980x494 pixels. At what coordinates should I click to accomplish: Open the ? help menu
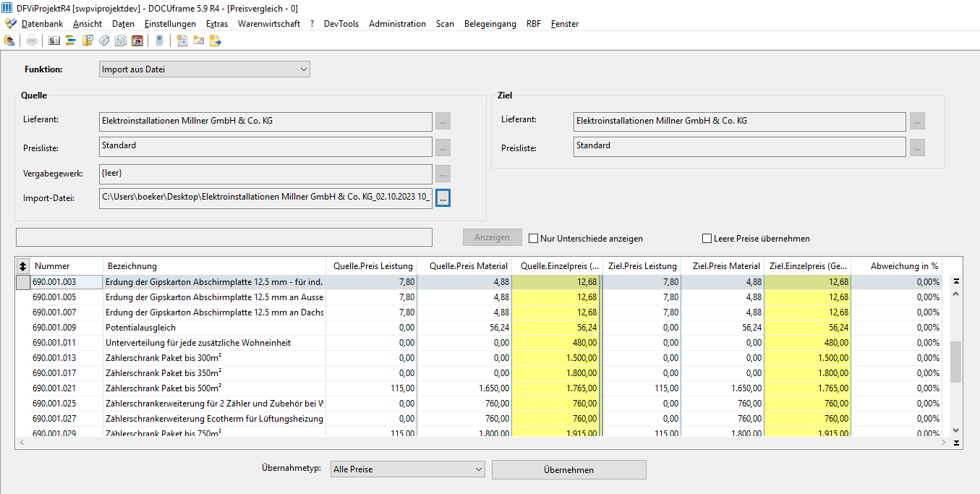(x=312, y=24)
